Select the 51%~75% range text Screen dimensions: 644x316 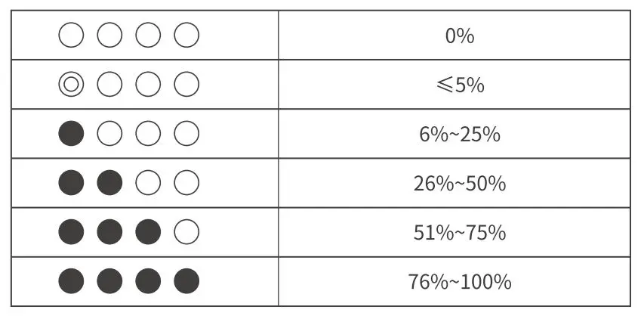(459, 233)
